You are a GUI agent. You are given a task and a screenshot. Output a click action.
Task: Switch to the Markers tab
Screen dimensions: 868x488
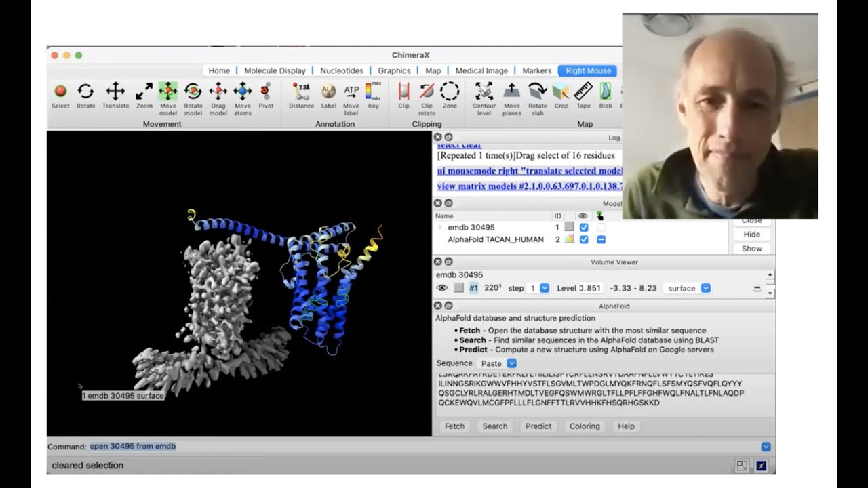click(x=536, y=70)
